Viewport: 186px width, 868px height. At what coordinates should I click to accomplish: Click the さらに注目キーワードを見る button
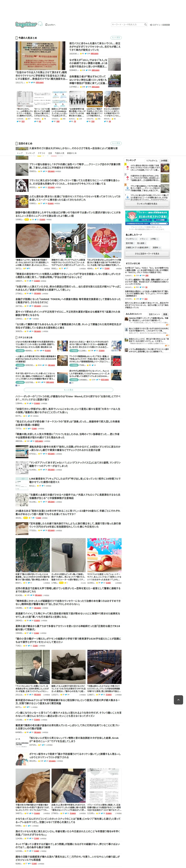pos(147,254)
